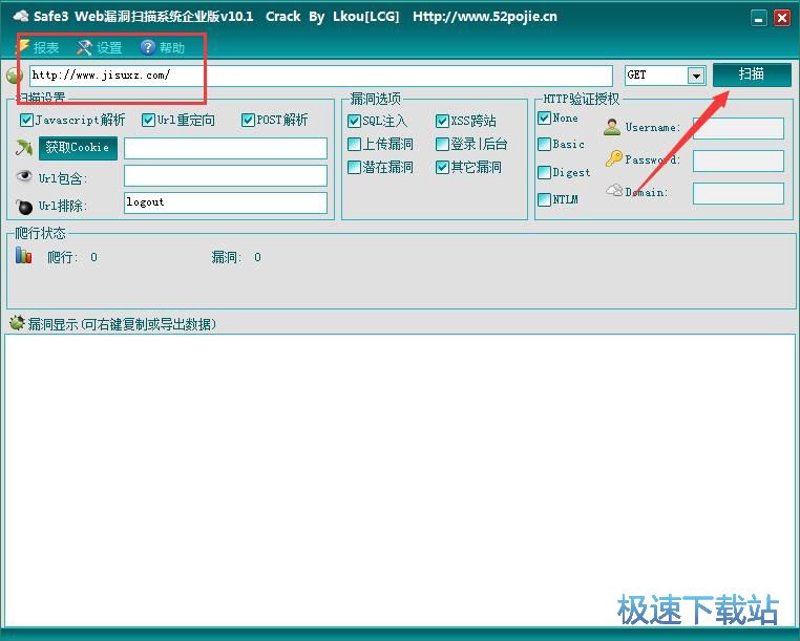800x641 pixels.
Task: Click the settings tools icon
Action: point(84,48)
